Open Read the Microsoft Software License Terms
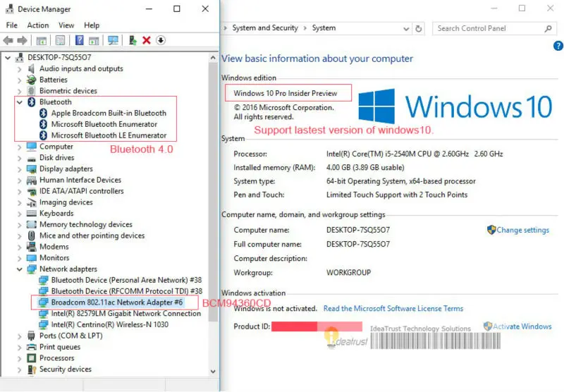 393,309
